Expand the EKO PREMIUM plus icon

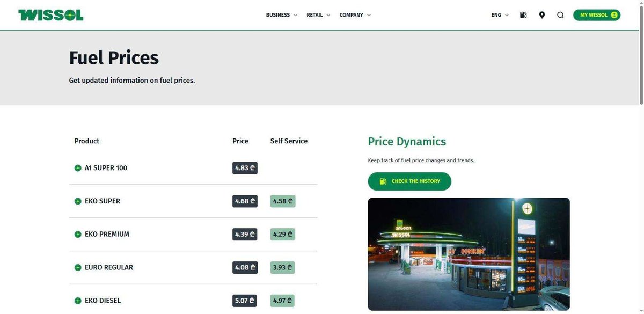[x=78, y=235]
